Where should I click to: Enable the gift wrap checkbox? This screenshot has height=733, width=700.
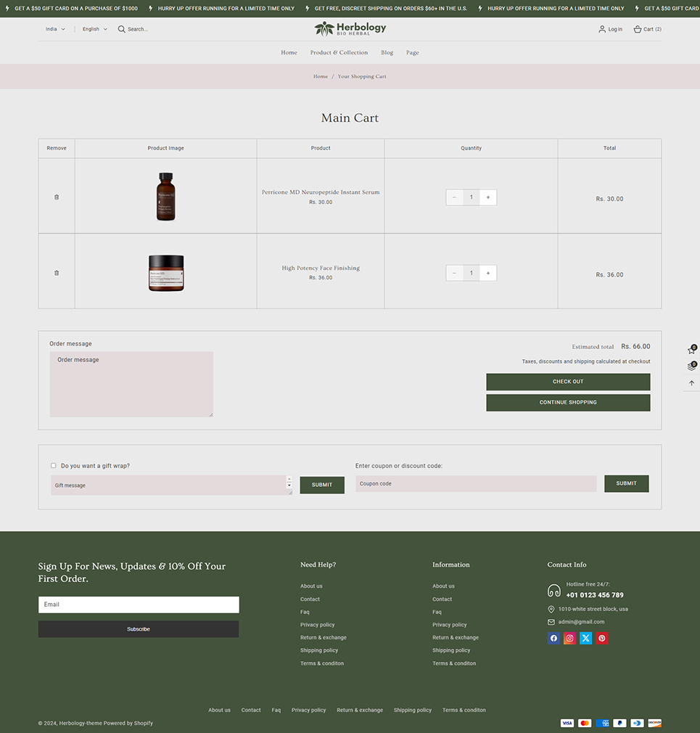(54, 466)
